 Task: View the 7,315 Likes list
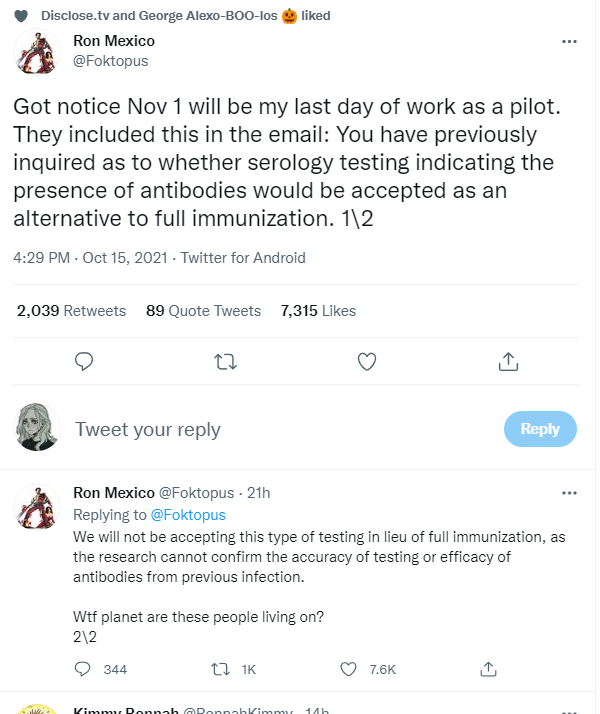(318, 311)
